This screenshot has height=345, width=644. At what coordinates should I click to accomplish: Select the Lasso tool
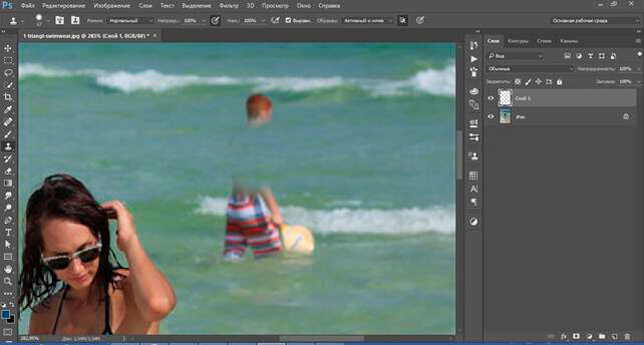8,73
